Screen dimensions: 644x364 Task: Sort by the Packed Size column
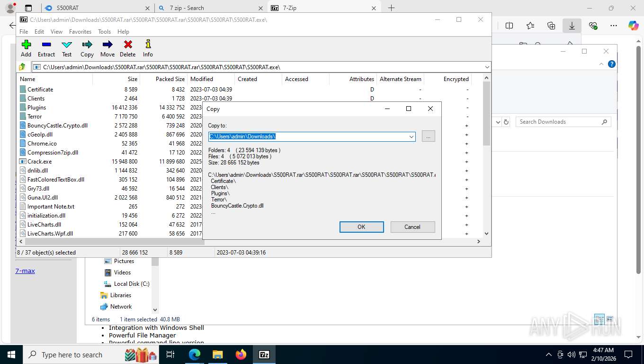coord(163,79)
